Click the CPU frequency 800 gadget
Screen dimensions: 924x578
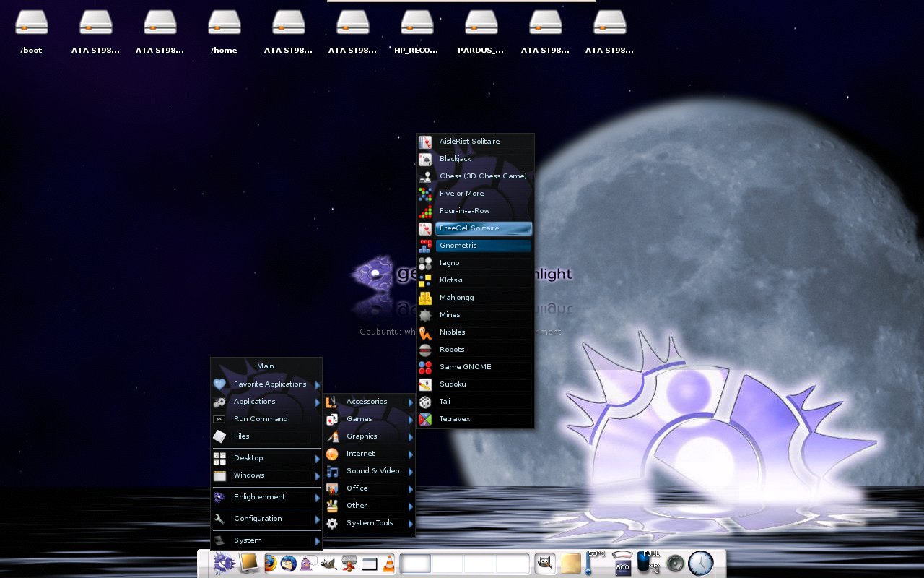click(622, 562)
